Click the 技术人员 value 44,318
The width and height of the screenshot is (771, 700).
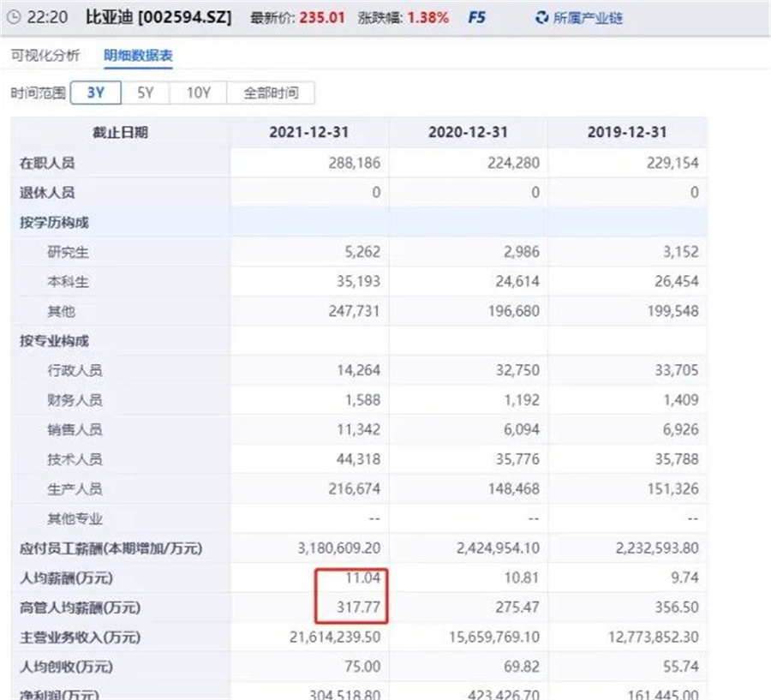click(358, 459)
